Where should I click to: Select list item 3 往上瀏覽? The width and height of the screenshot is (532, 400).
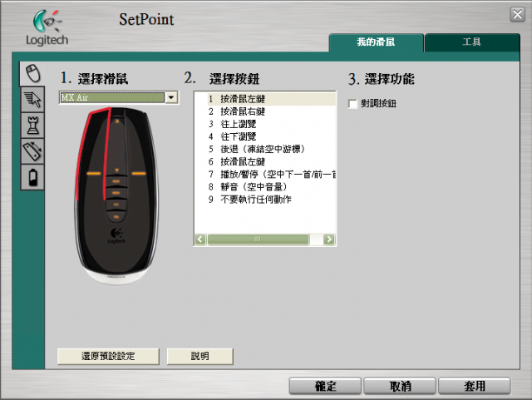(x=272, y=124)
